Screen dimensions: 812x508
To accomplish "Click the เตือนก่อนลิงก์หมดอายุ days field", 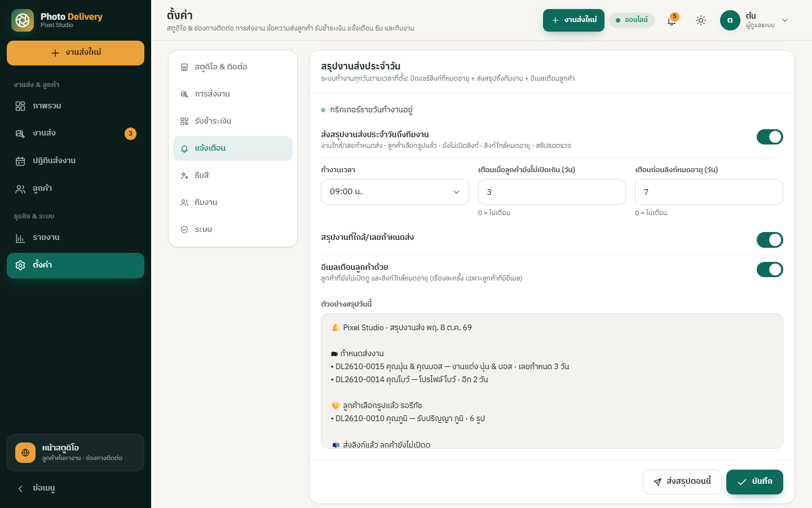I will (709, 192).
